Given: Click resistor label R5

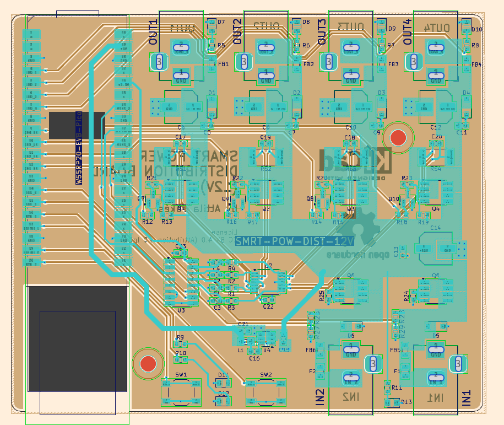Looking at the screenshot, I should [x=221, y=45].
